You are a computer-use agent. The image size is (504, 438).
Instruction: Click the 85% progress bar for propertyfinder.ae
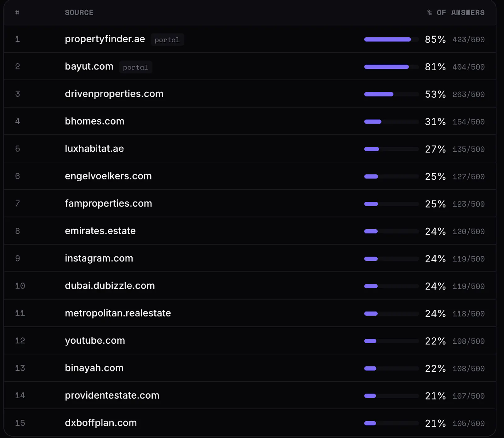391,39
